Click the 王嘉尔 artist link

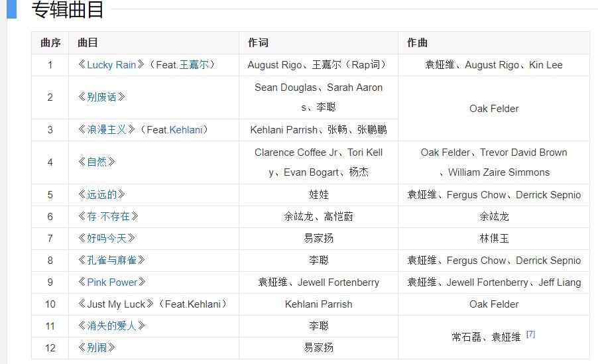194,65
